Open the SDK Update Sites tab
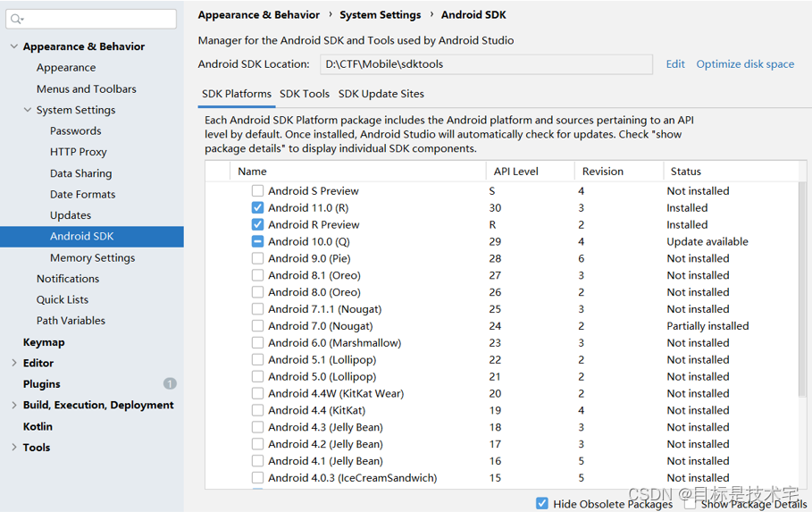The image size is (812, 512). 381,94
